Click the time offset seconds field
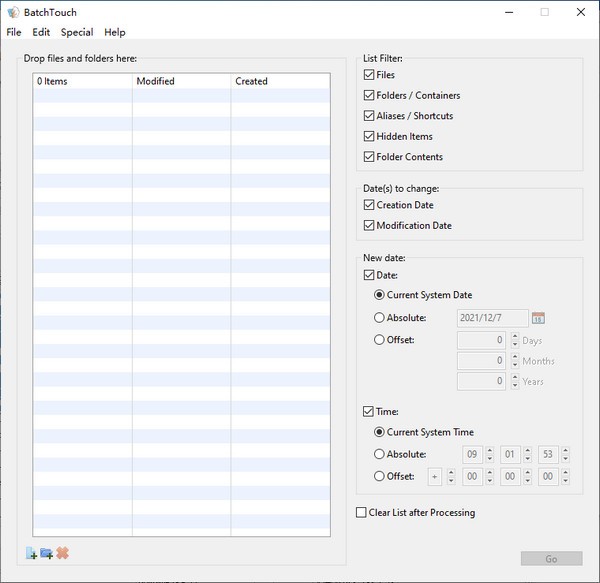The width and height of the screenshot is (600, 583). coord(548,477)
